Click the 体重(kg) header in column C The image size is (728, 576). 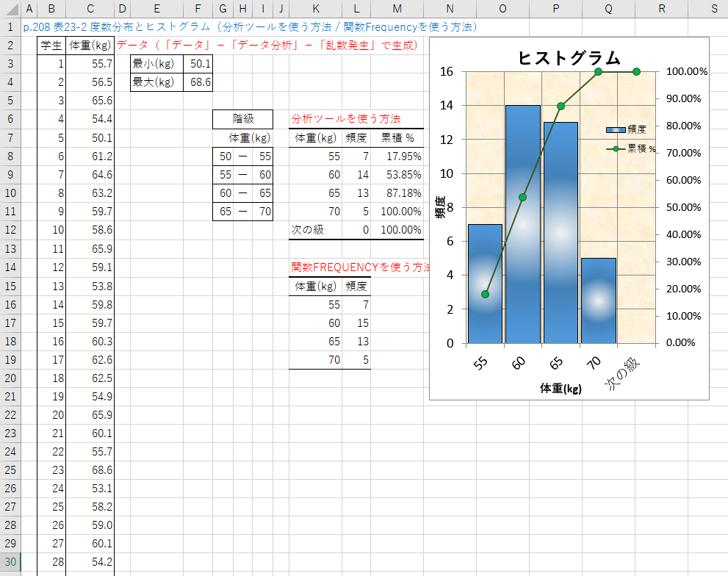(90, 46)
